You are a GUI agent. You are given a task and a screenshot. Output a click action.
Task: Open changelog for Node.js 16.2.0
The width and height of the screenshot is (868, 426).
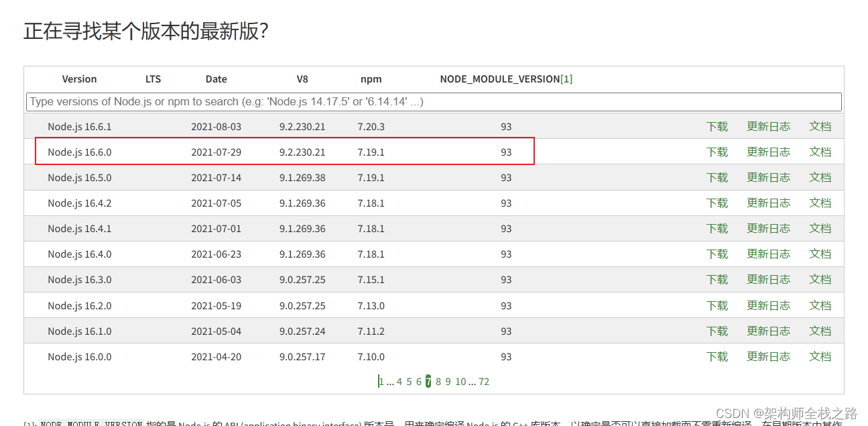point(768,306)
